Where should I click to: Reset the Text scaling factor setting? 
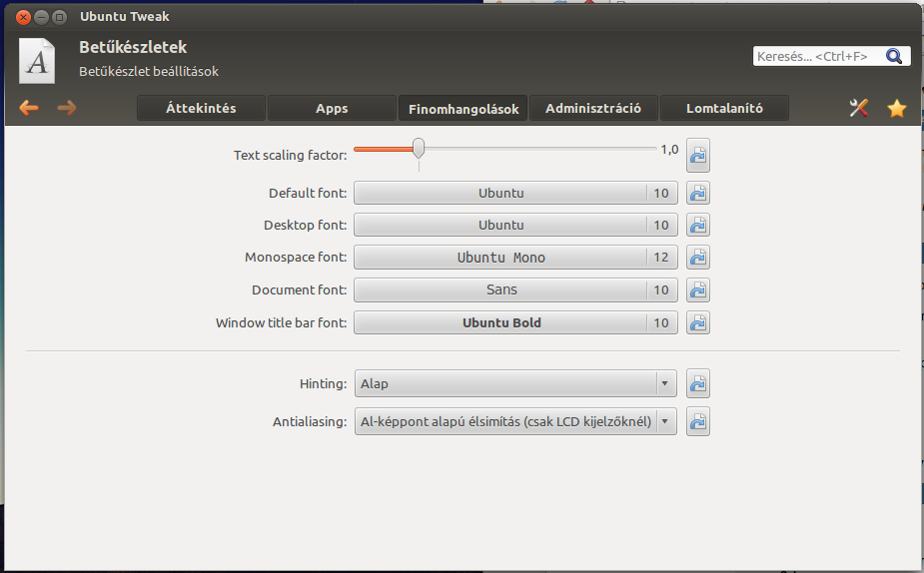tap(697, 156)
